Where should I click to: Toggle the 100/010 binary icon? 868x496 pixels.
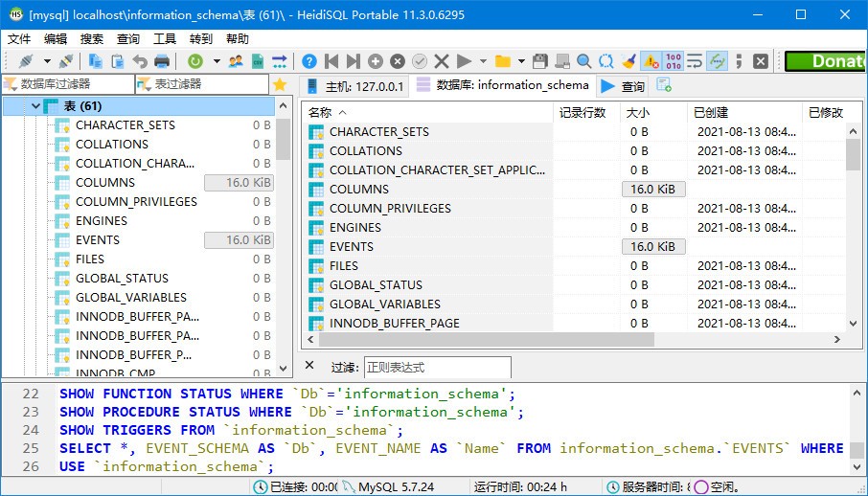(x=674, y=61)
